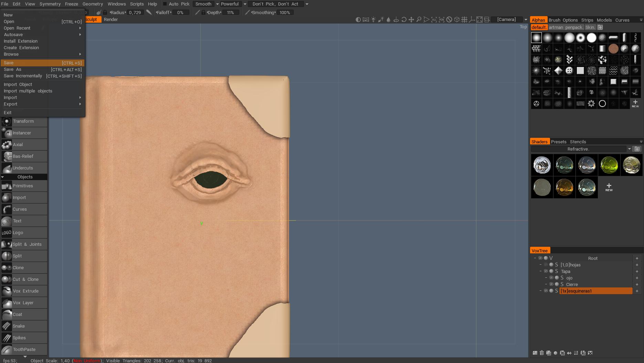Screen dimensions: 644x363
Task: Click Save in the File menu
Action: (x=42, y=63)
